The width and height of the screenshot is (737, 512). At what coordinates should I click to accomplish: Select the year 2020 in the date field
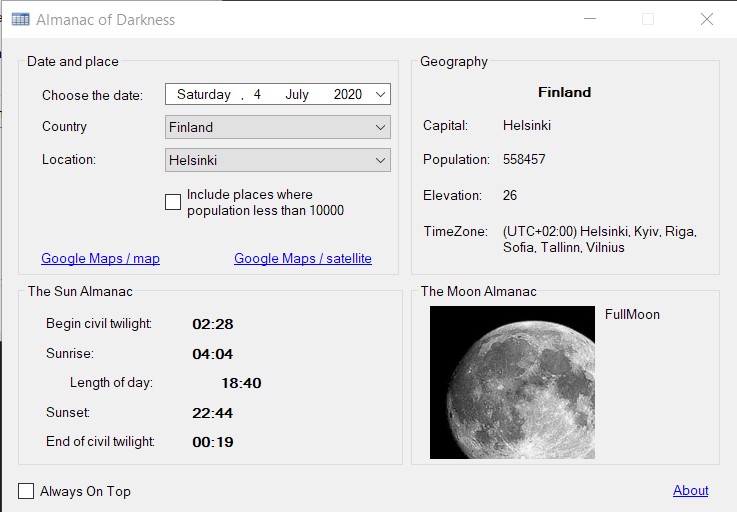click(x=347, y=95)
